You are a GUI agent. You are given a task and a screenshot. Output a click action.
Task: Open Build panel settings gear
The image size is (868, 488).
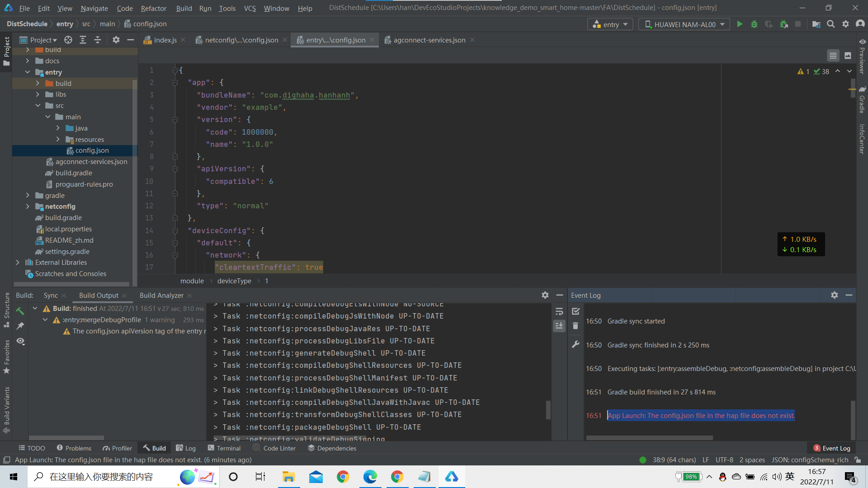point(545,295)
